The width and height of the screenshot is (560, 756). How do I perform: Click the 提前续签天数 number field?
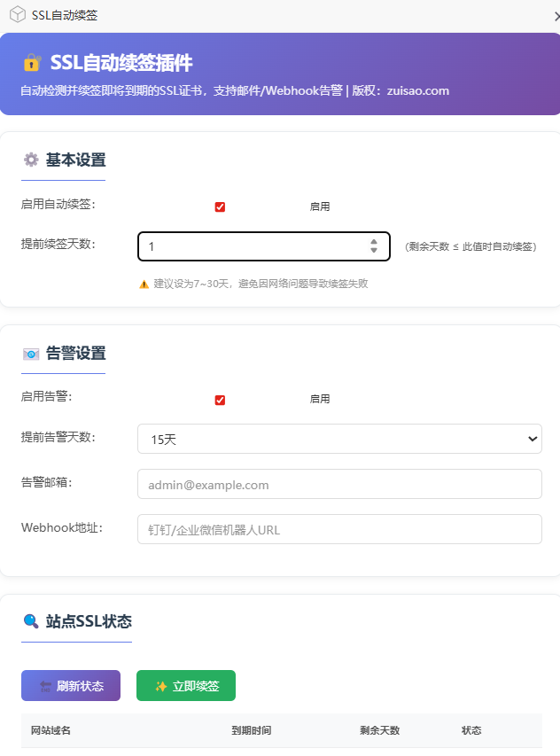pyautogui.click(x=253, y=246)
